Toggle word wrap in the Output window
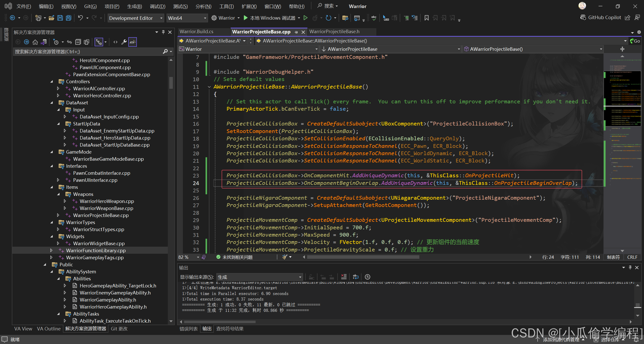Image resolution: width=644 pixels, height=344 pixels. pyautogui.click(x=355, y=277)
